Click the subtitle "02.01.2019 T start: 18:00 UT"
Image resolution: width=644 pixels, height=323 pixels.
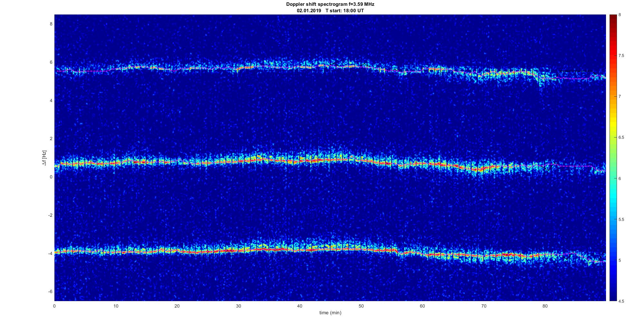pyautogui.click(x=330, y=11)
